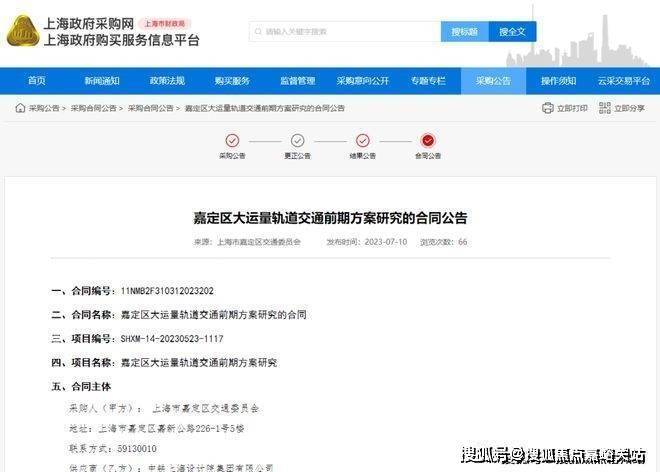Image resolution: width=660 pixels, height=472 pixels.
Task: Select the 采购公告 step circle
Action: tap(232, 141)
